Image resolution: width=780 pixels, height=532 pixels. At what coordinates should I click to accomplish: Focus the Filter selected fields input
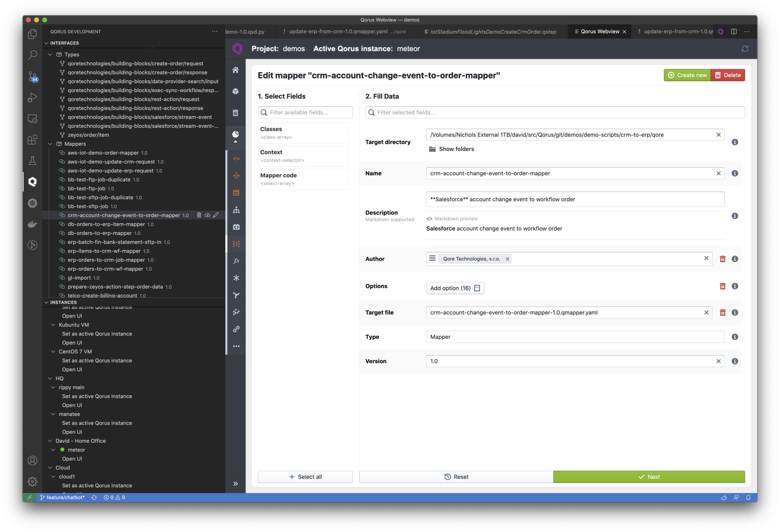[x=555, y=112]
